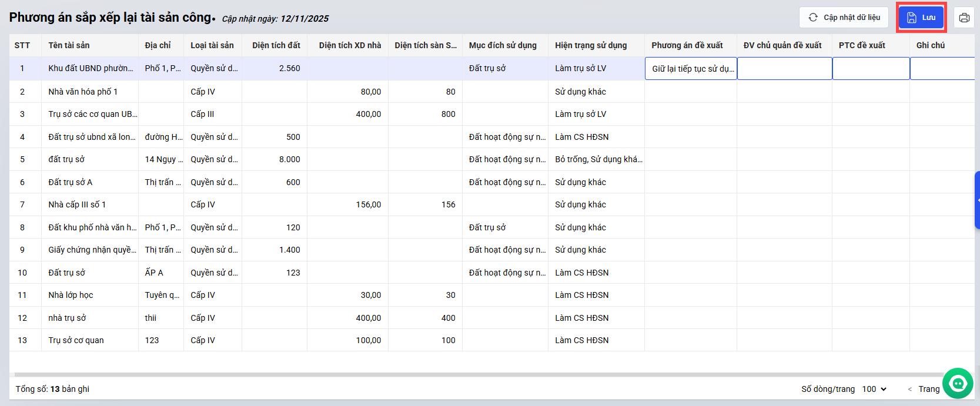Select the Nhà lớp học row
The image size is (980, 406).
[x=71, y=295]
